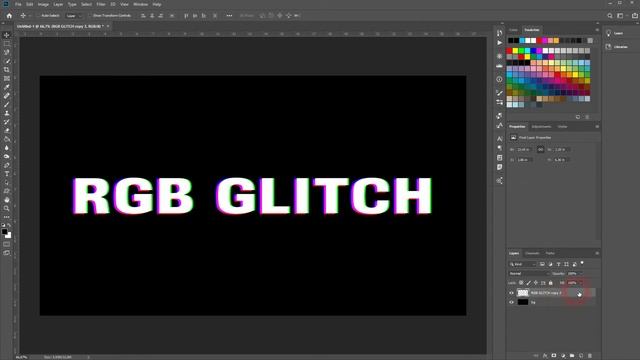Add a layer mask from Layers panel bottom
The image size is (640, 360).
[554, 356]
